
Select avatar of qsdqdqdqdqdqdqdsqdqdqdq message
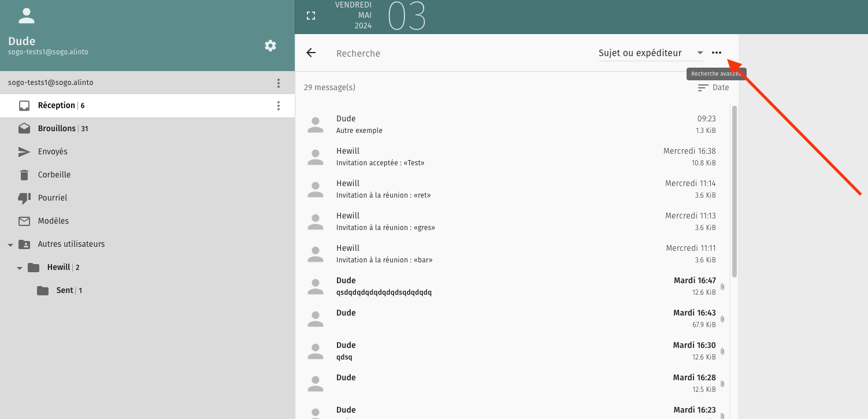click(x=316, y=286)
